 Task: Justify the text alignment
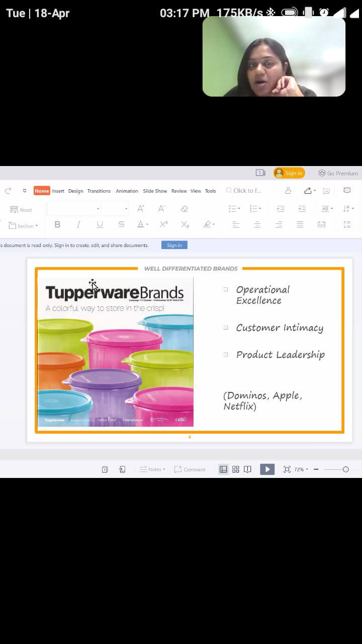point(300,224)
